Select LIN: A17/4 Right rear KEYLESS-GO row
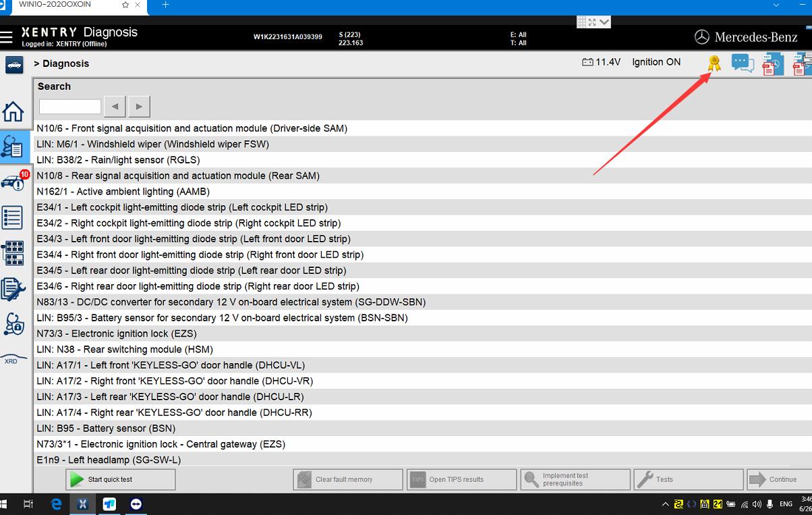The height and width of the screenshot is (515, 812). [x=423, y=412]
